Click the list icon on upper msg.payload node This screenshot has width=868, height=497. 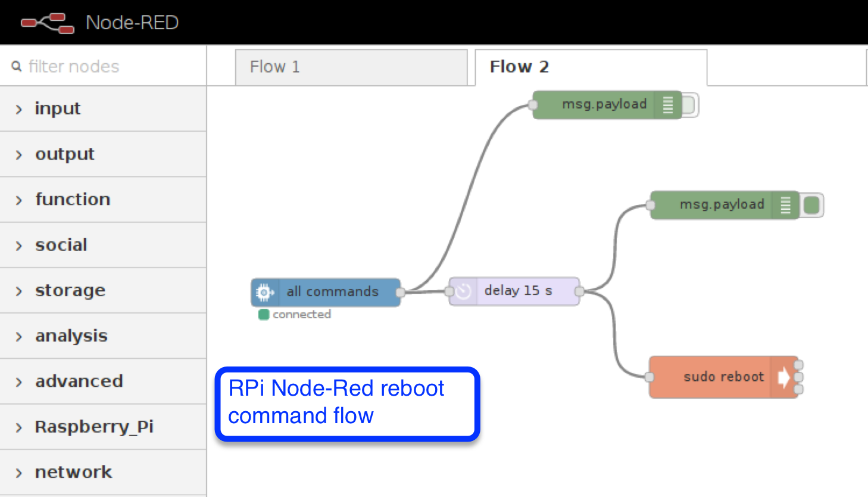(668, 105)
